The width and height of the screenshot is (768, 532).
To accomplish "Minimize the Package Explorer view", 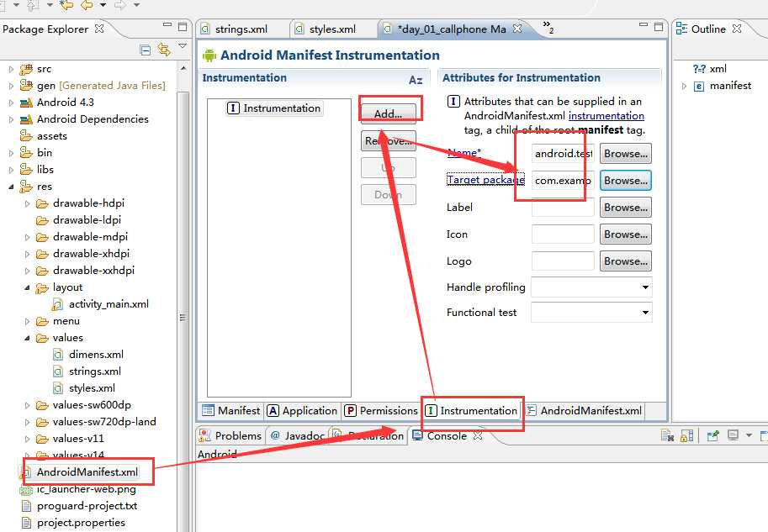I will click(167, 24).
